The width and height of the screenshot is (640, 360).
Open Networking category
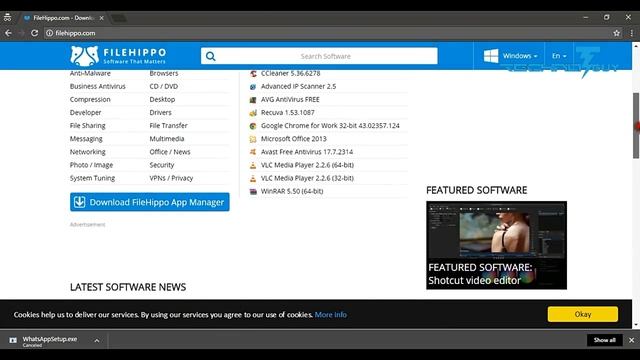pos(87,152)
